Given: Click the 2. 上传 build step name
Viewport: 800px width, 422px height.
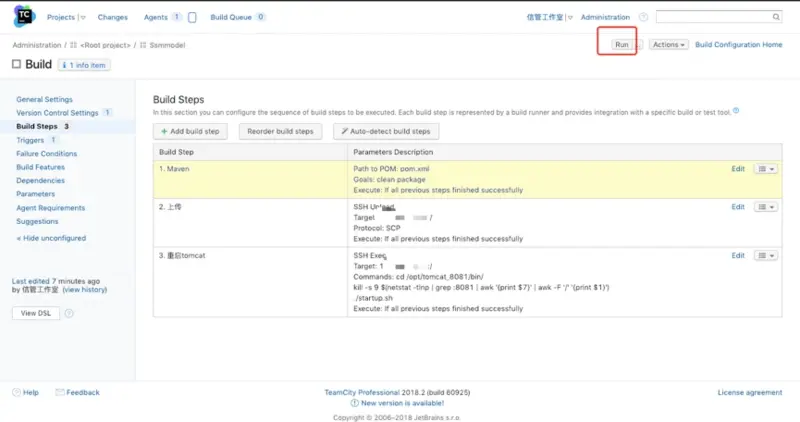Looking at the screenshot, I should click(170, 207).
